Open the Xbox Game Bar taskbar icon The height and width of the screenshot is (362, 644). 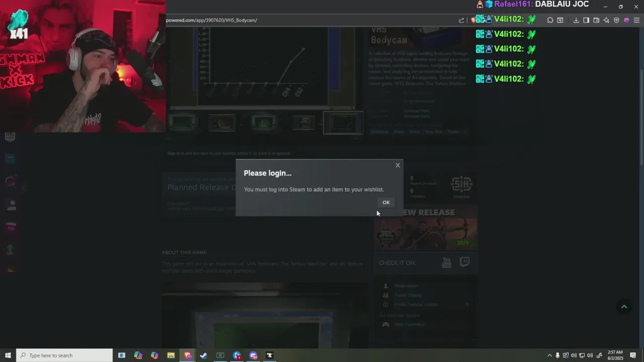tap(220, 355)
